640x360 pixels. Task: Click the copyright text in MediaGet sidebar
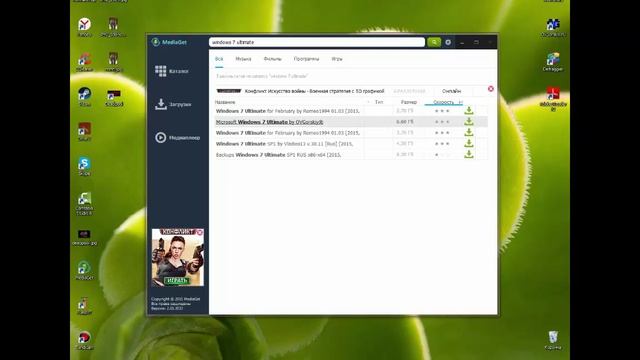(x=176, y=304)
